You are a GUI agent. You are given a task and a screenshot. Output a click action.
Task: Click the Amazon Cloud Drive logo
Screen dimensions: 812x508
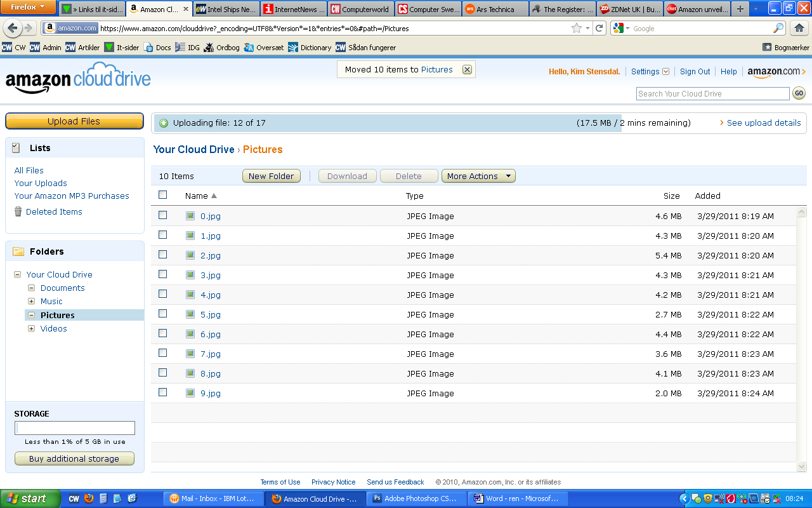pos(78,78)
